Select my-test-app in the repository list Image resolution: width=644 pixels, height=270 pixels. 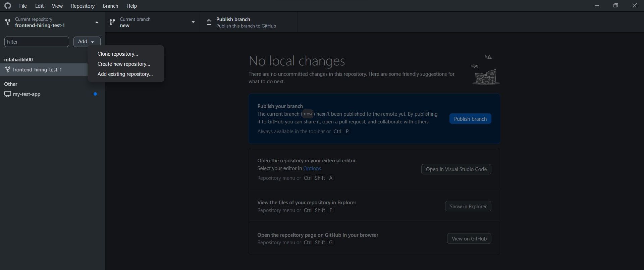[27, 94]
